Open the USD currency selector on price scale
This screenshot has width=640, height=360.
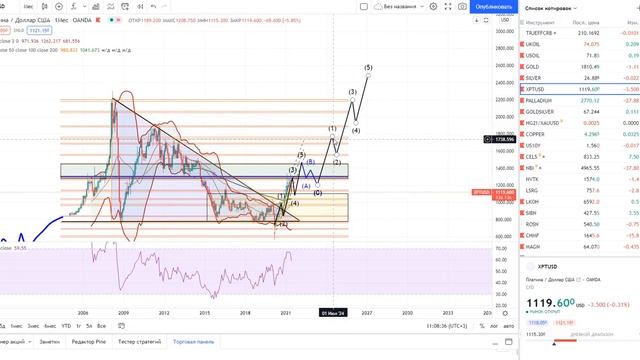505,20
